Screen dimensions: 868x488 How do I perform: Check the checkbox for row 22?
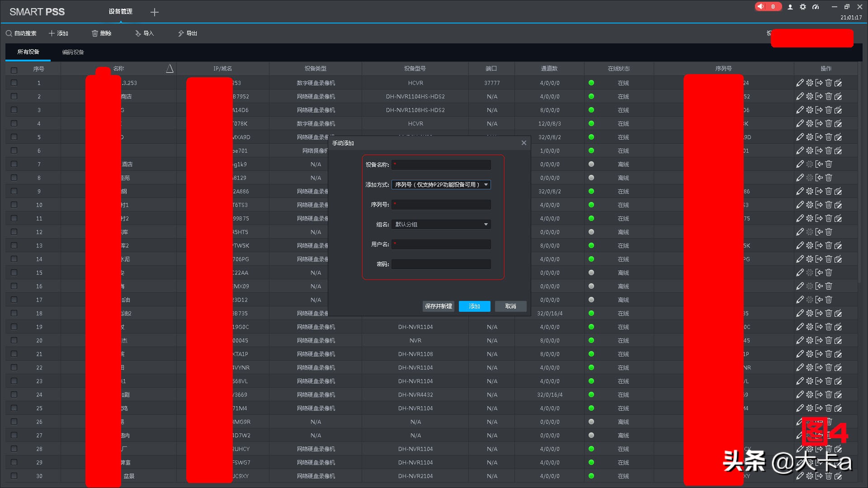(x=14, y=367)
